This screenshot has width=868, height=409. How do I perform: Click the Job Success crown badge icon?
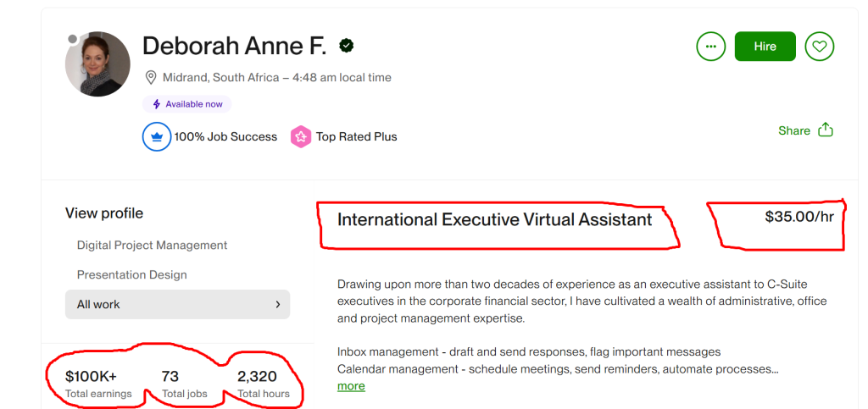[157, 136]
